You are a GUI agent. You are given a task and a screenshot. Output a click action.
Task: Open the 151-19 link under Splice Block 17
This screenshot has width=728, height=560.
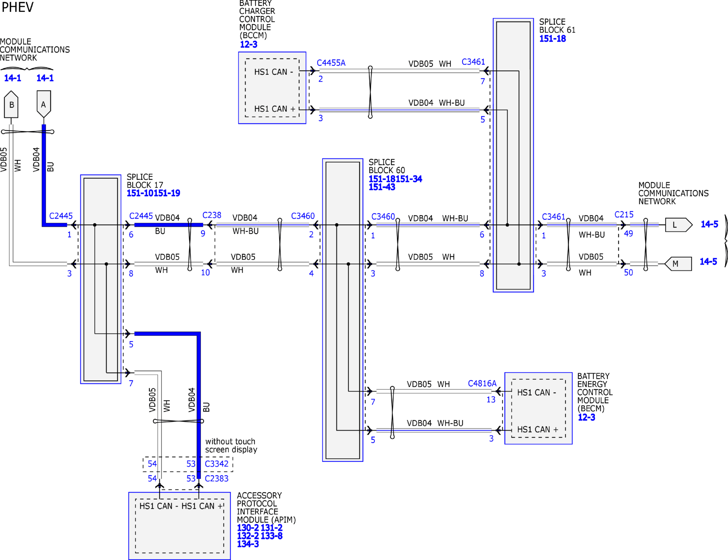167,193
